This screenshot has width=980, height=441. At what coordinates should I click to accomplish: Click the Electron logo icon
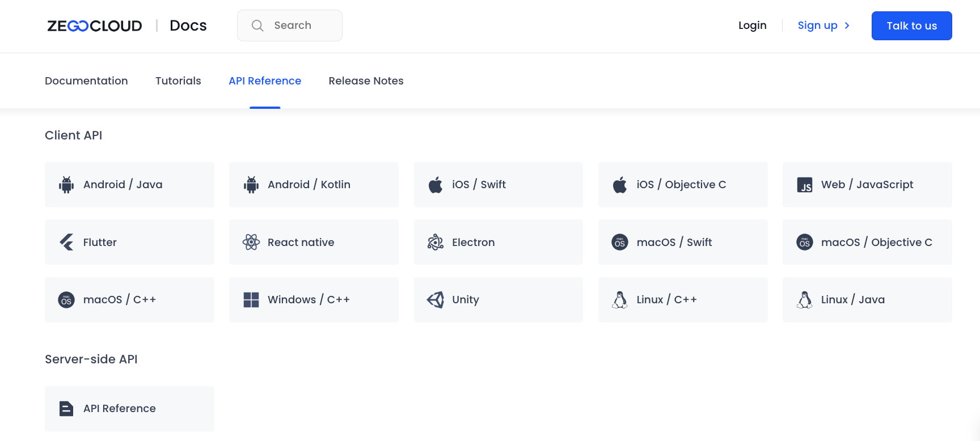(x=436, y=243)
